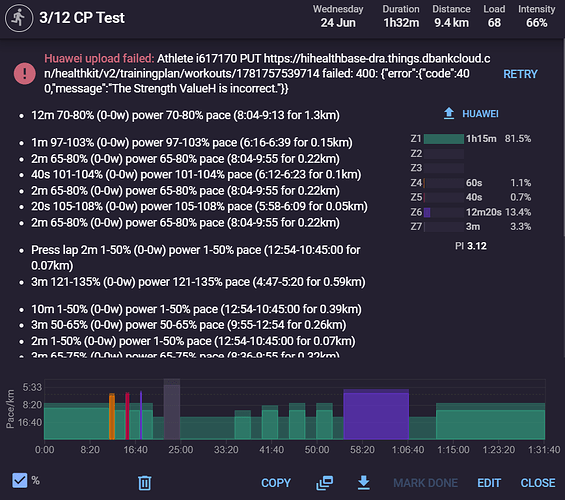This screenshot has height=500, width=565.
Task: Click the large purple block in chart
Action: [x=376, y=414]
